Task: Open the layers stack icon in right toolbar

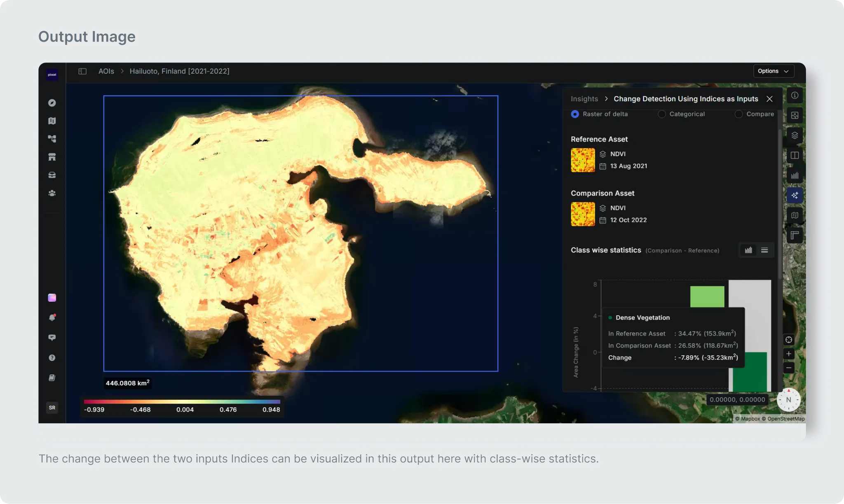Action: pos(795,135)
